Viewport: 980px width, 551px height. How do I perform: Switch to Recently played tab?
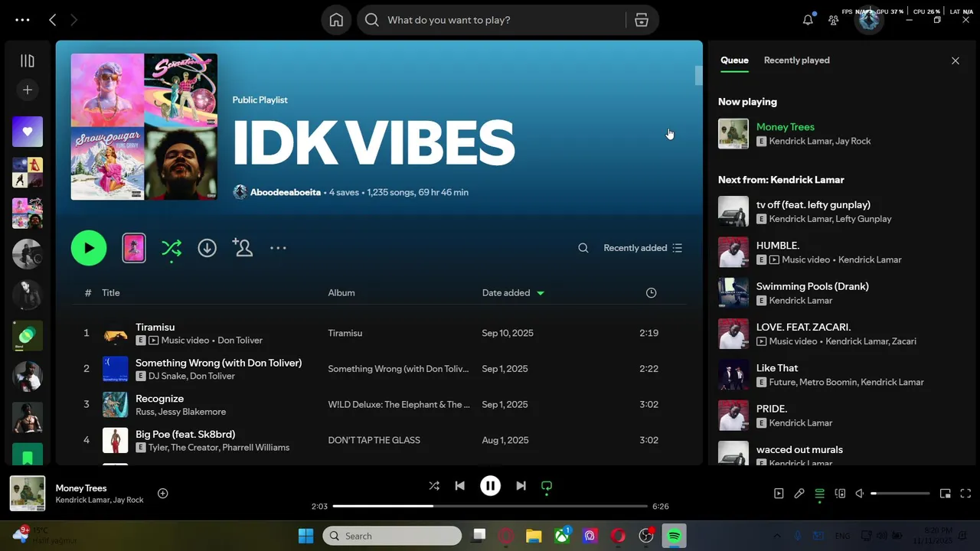coord(797,60)
